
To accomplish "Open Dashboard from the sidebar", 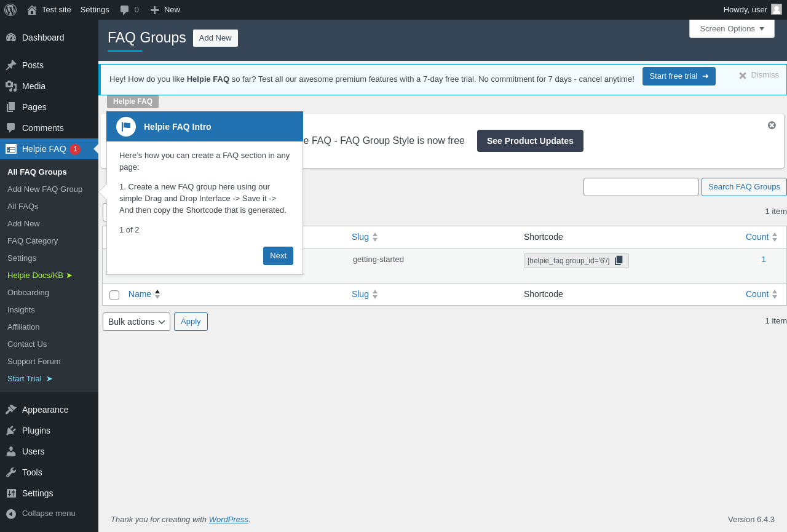I will tap(49, 38).
